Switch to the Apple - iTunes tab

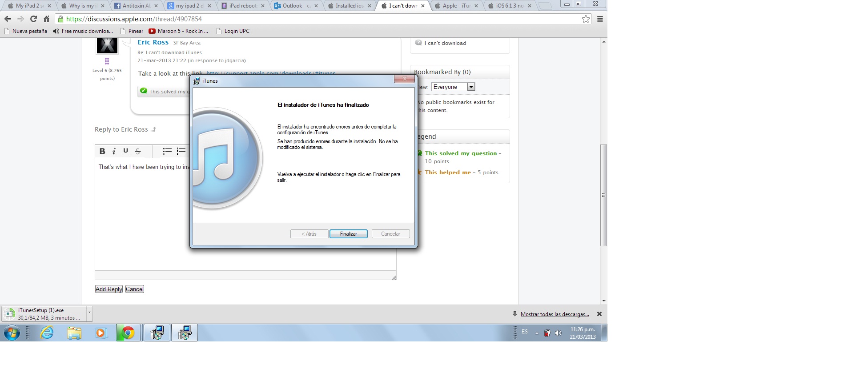click(456, 6)
